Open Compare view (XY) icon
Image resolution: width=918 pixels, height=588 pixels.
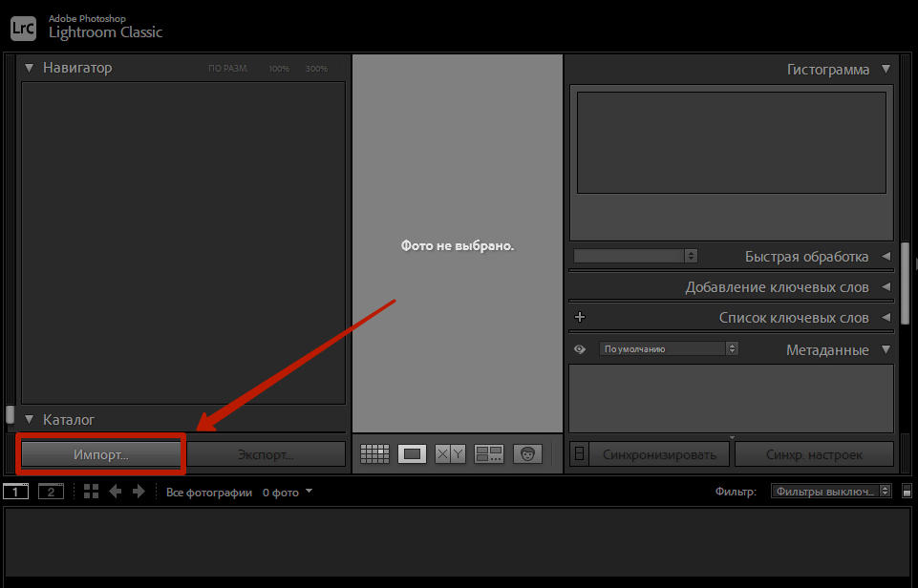(450, 454)
